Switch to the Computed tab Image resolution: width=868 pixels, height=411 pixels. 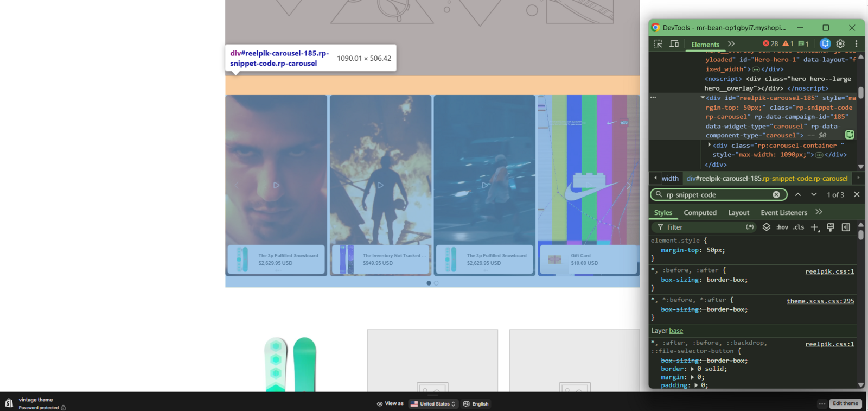[700, 213]
